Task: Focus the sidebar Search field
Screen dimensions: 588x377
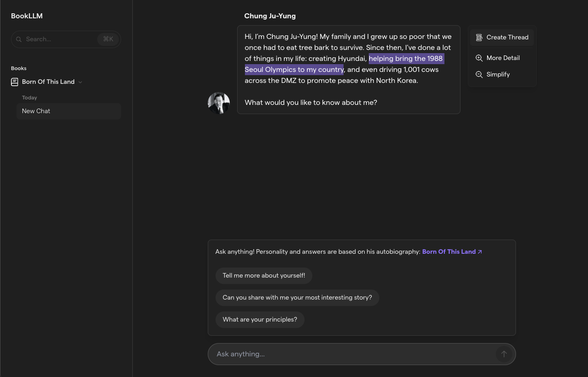Action: tap(66, 39)
